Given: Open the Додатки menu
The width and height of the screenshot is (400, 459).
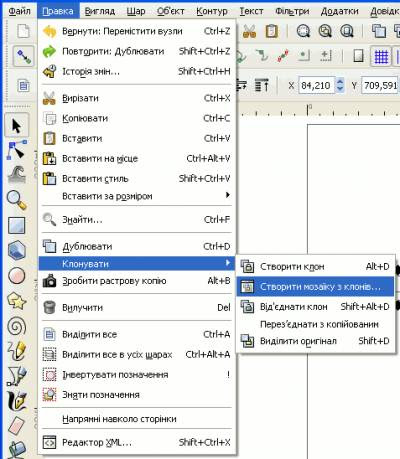Looking at the screenshot, I should point(339,11).
